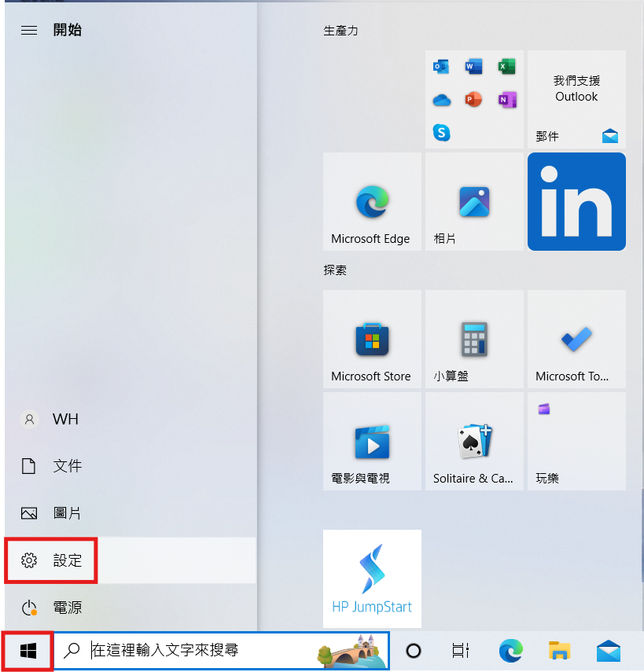Open Microsoft Edge from the taskbar
This screenshot has width=644, height=672.
point(510,651)
